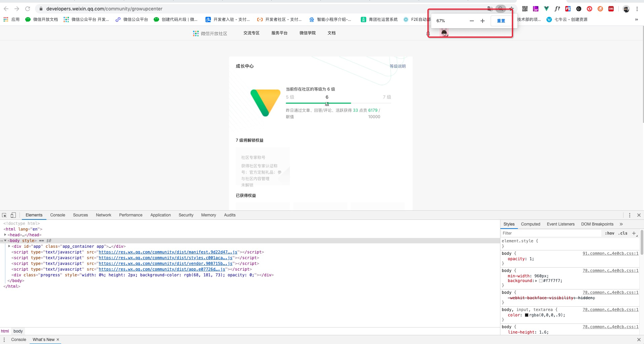Open the 微信公众平台 bookmark

coord(132,20)
